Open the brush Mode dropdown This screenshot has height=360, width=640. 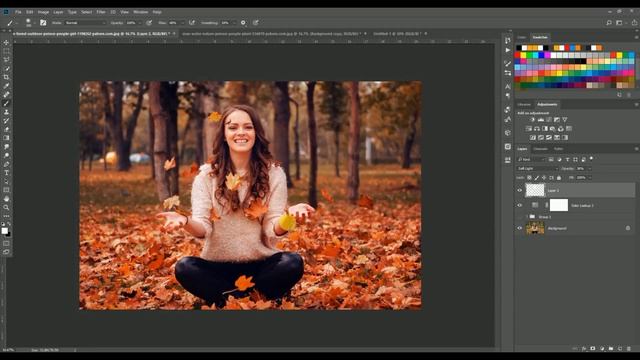[85, 23]
